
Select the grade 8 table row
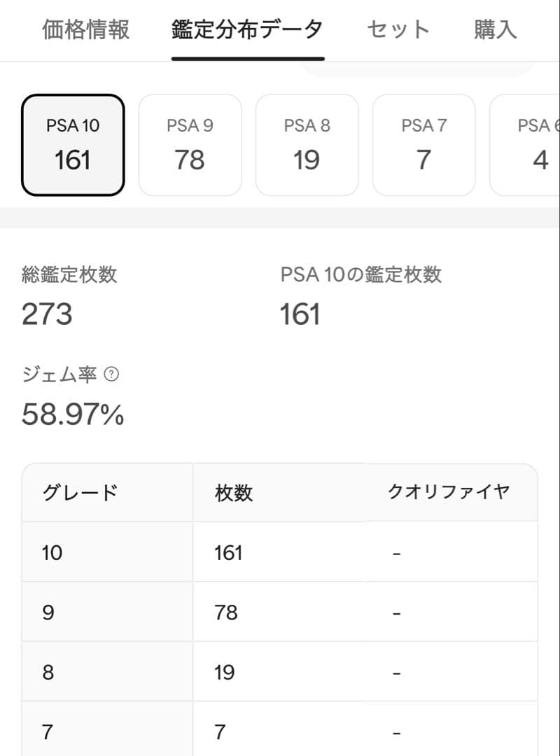(280, 671)
